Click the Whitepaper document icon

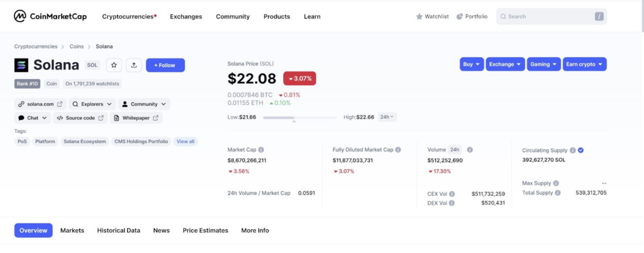click(116, 118)
